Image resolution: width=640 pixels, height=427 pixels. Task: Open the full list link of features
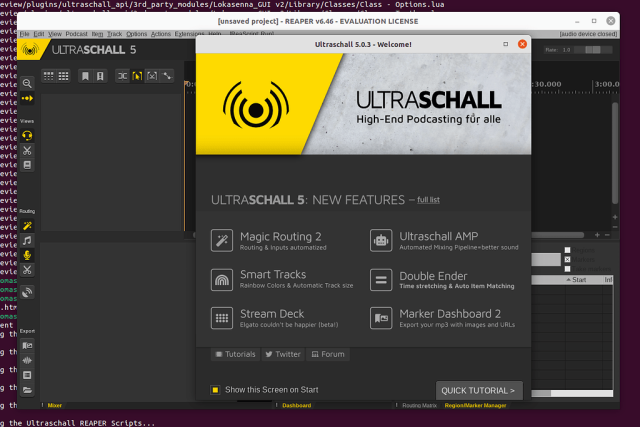428,200
